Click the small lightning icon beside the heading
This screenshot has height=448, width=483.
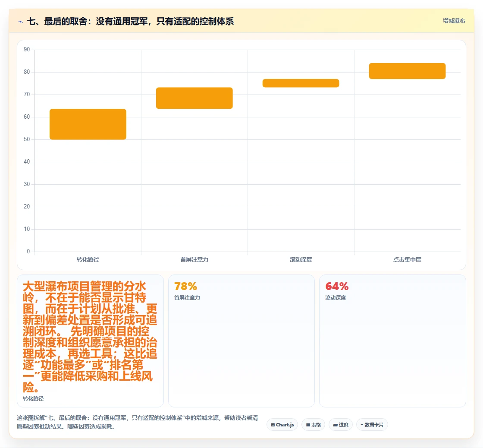coord(21,22)
